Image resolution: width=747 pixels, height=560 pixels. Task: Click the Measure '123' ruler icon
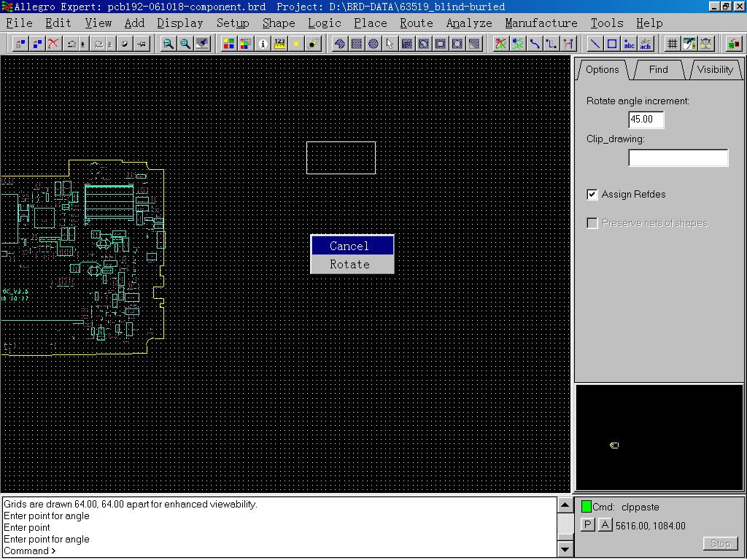(279, 44)
